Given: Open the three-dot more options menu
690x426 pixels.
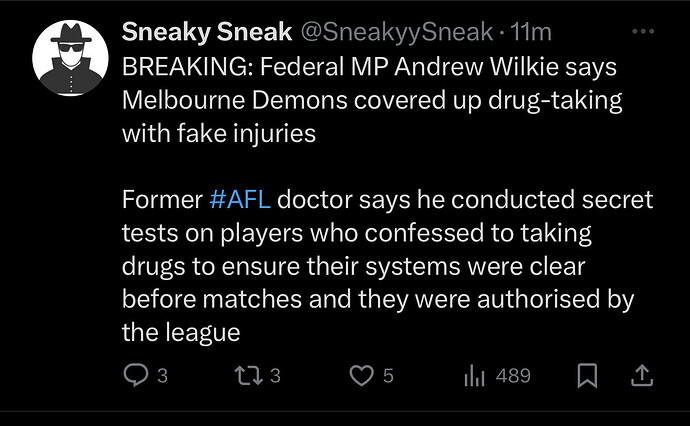Looking at the screenshot, I should click(643, 31).
